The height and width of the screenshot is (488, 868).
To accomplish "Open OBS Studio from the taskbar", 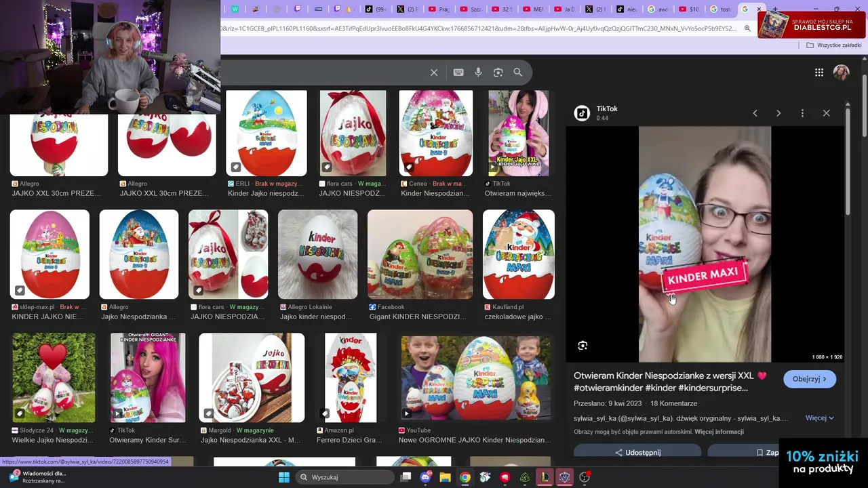I will 585,477.
